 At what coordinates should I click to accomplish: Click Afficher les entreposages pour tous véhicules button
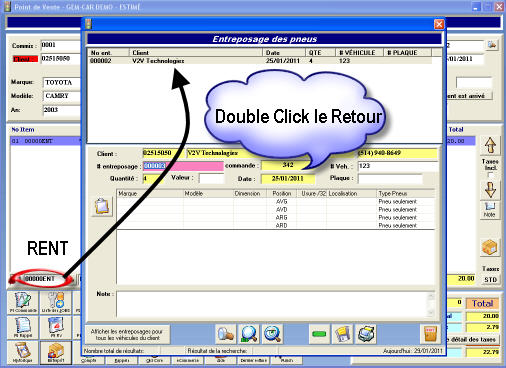(x=127, y=335)
